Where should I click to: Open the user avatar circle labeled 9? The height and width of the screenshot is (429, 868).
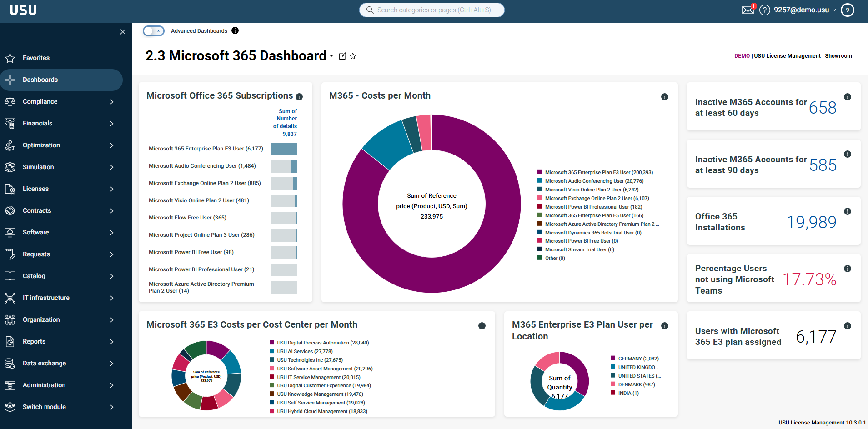(x=848, y=10)
